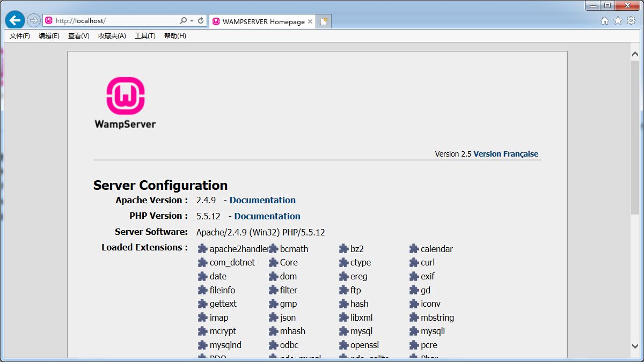Click the odbc extension text

(289, 345)
